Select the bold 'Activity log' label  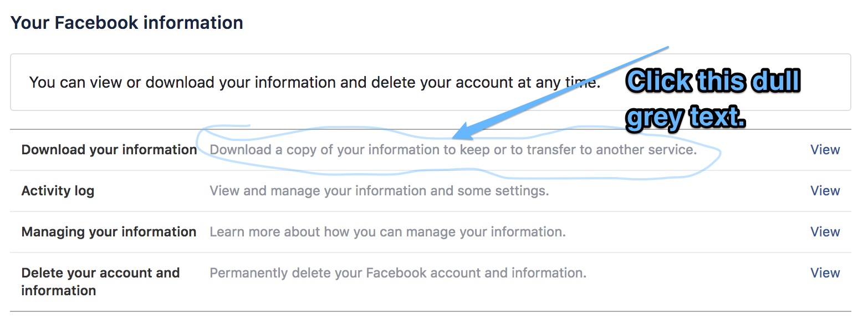(58, 191)
